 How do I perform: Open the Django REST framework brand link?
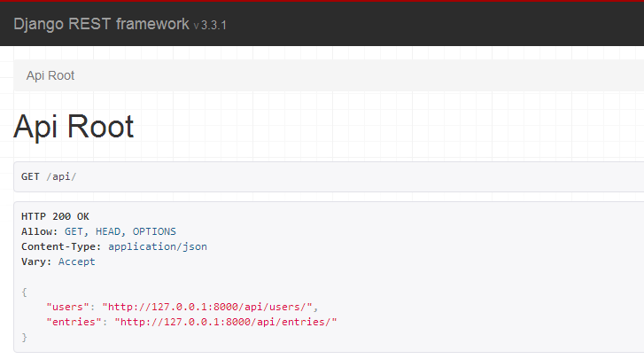pos(101,24)
